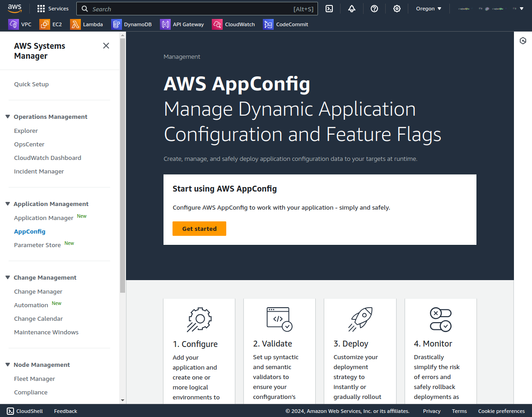Open Compliance in the sidebar
Screen dimensions: 532x417
[x=31, y=392]
